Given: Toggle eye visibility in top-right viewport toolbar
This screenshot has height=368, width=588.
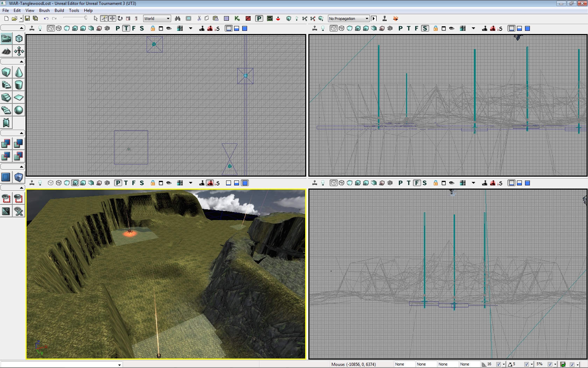Looking at the screenshot, I should coord(451,28).
